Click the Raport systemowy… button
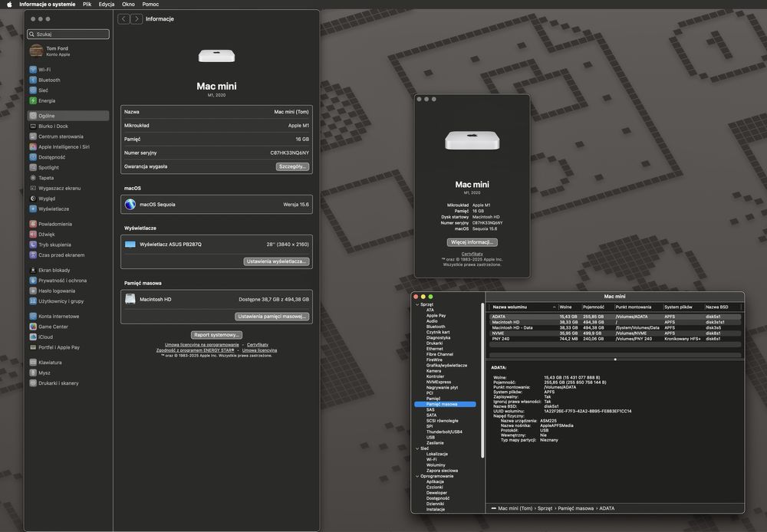The height and width of the screenshot is (532, 767). pyautogui.click(x=216, y=335)
